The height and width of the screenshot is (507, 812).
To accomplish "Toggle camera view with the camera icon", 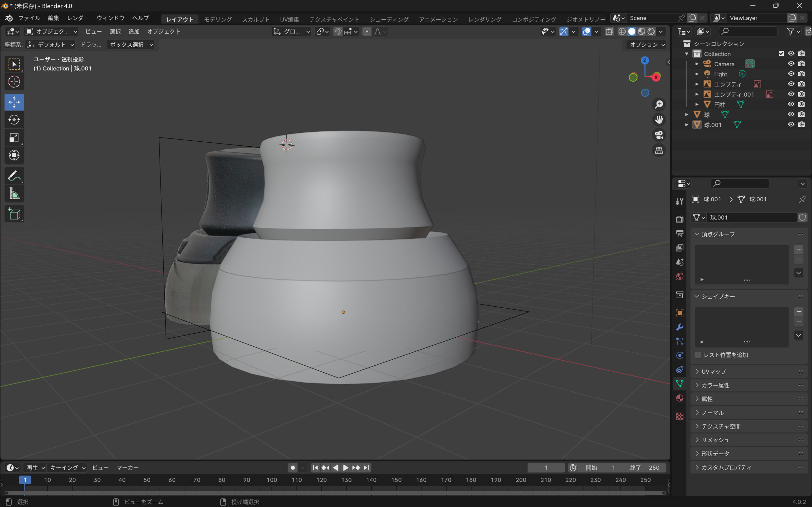I will (659, 135).
